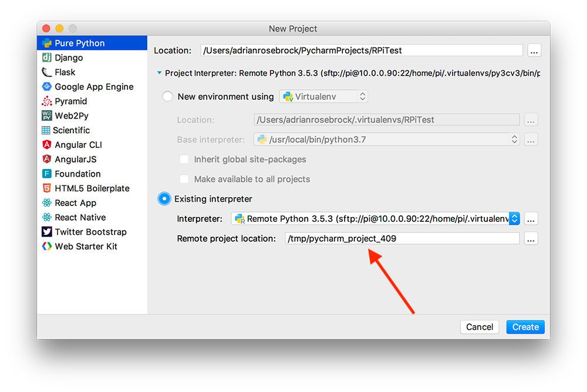Click the Web2Py project icon

[x=47, y=116]
